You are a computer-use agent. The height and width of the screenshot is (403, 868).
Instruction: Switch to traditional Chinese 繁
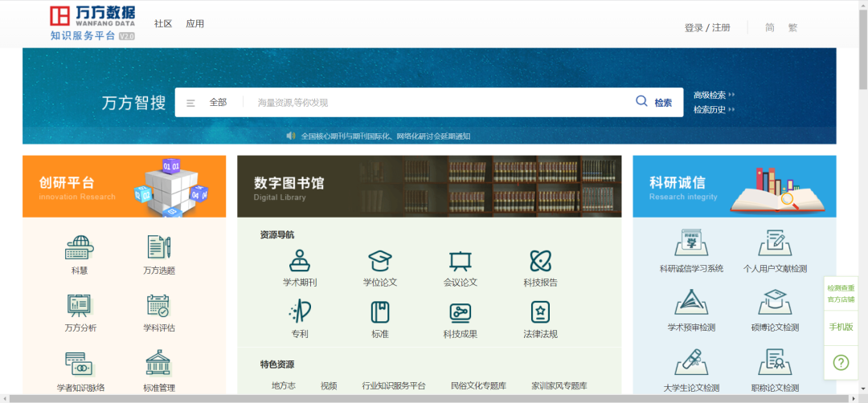792,27
